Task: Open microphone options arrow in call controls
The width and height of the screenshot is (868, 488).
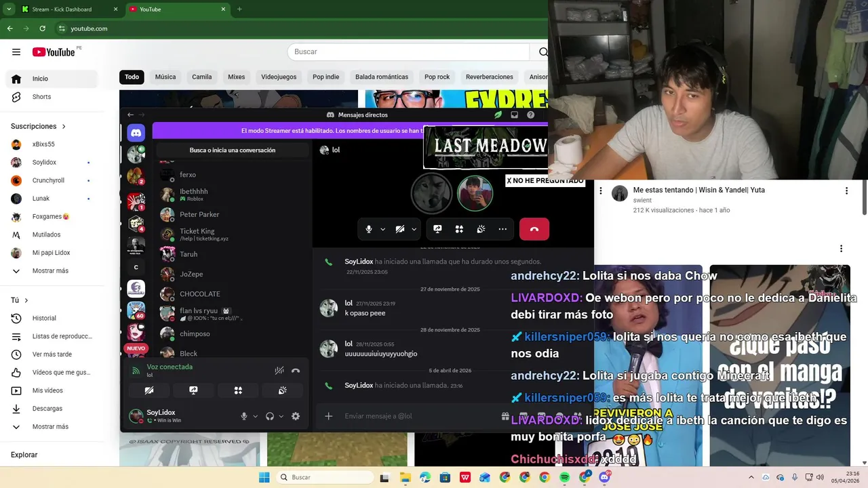Action: (382, 229)
